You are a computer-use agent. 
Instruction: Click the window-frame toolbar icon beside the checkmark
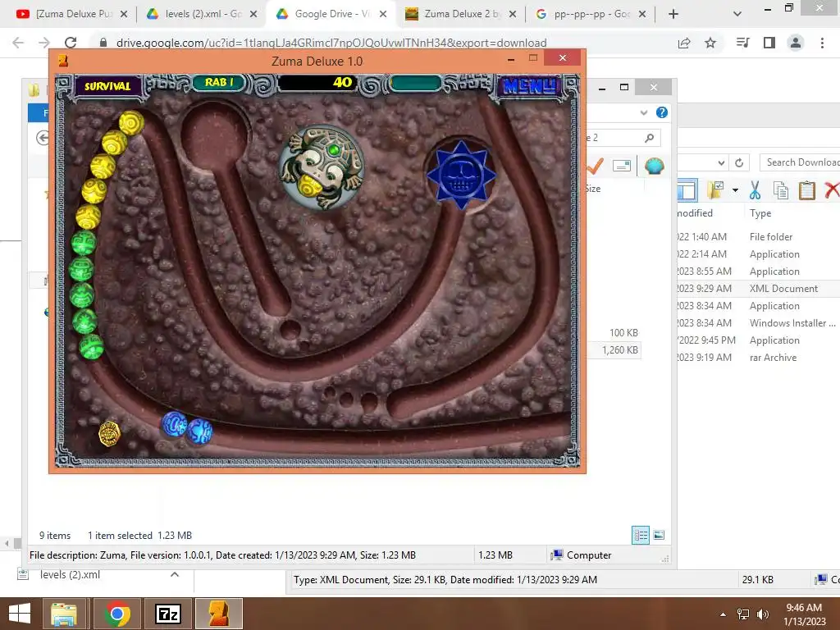coord(622,166)
